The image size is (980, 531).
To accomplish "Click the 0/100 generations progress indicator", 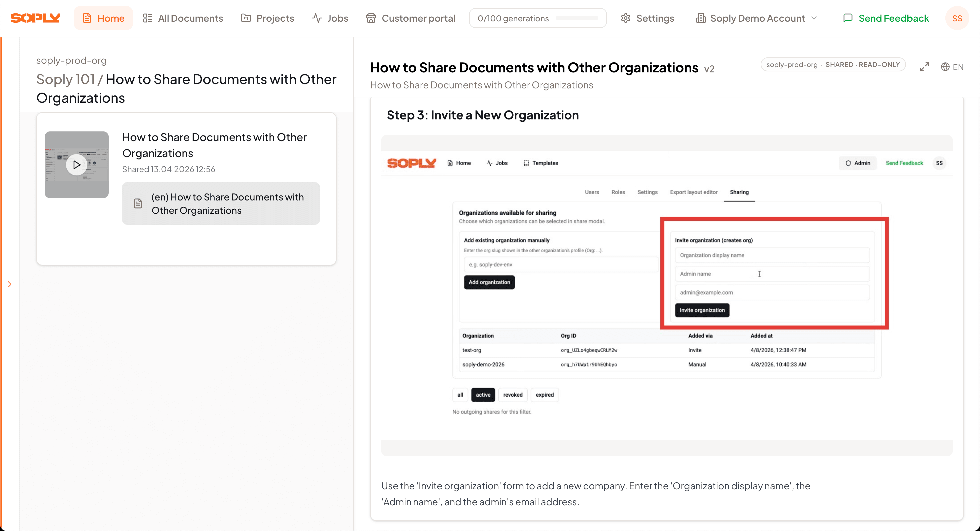I will tap(538, 18).
